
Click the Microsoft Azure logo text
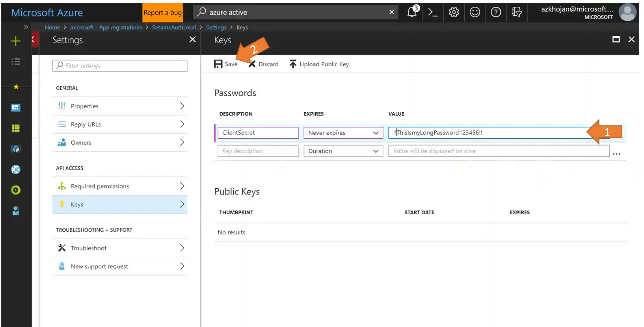[x=47, y=13]
